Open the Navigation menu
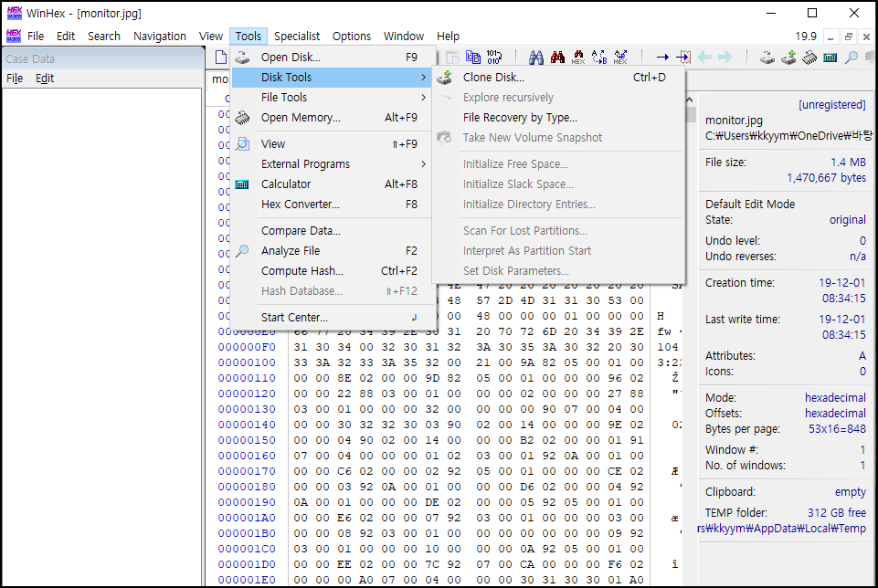Screen dimensions: 878x588 [x=160, y=36]
